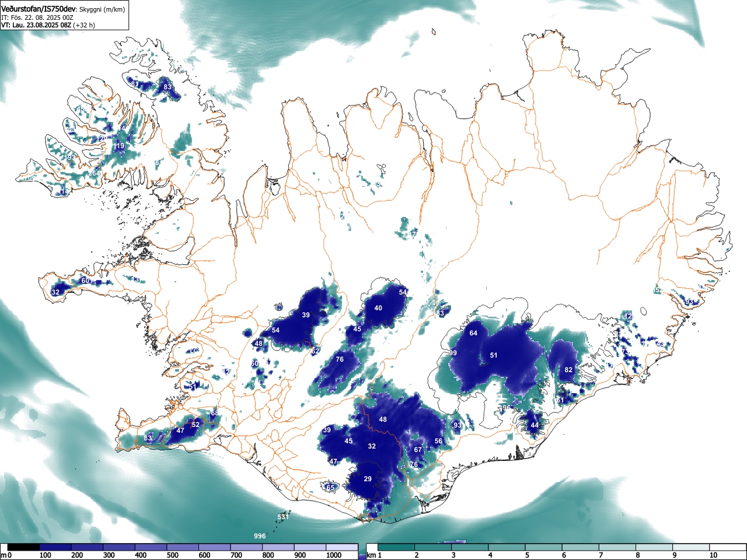The image size is (747, 560).
Task: Select the '5' tick label on the km legend
Action: click(527, 555)
